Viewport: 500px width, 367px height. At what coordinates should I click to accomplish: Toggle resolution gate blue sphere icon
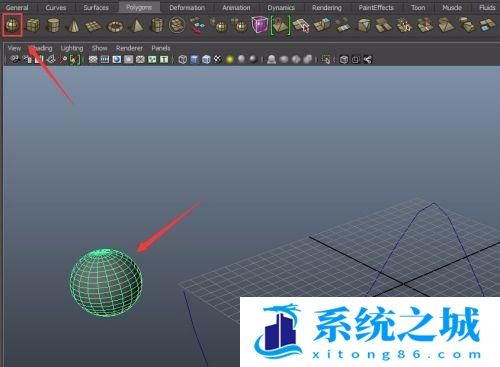pyautogui.click(x=117, y=59)
